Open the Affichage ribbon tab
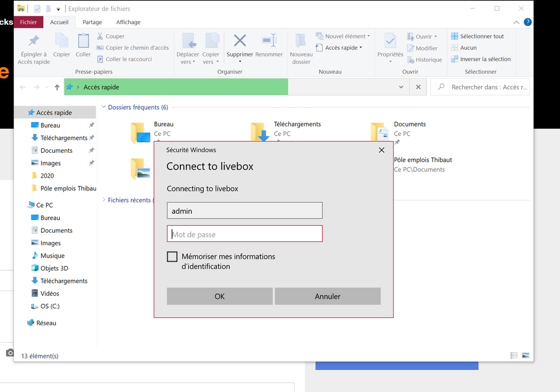This screenshot has height=392, width=560. pos(128,22)
